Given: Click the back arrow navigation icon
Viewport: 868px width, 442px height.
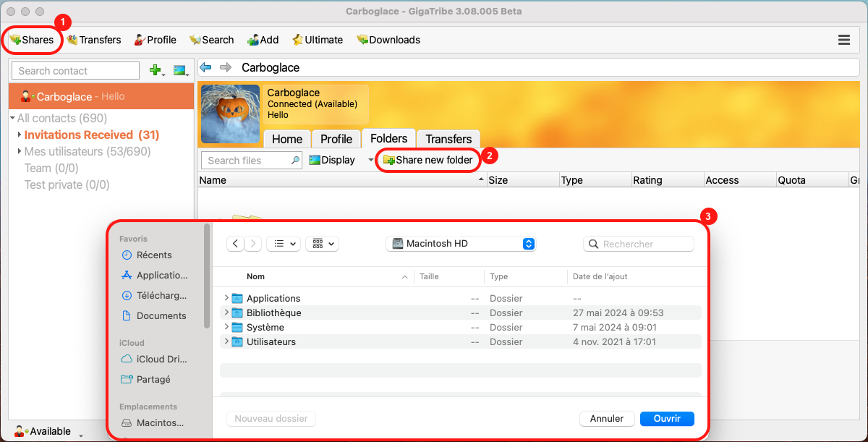Looking at the screenshot, I should pos(205,67).
